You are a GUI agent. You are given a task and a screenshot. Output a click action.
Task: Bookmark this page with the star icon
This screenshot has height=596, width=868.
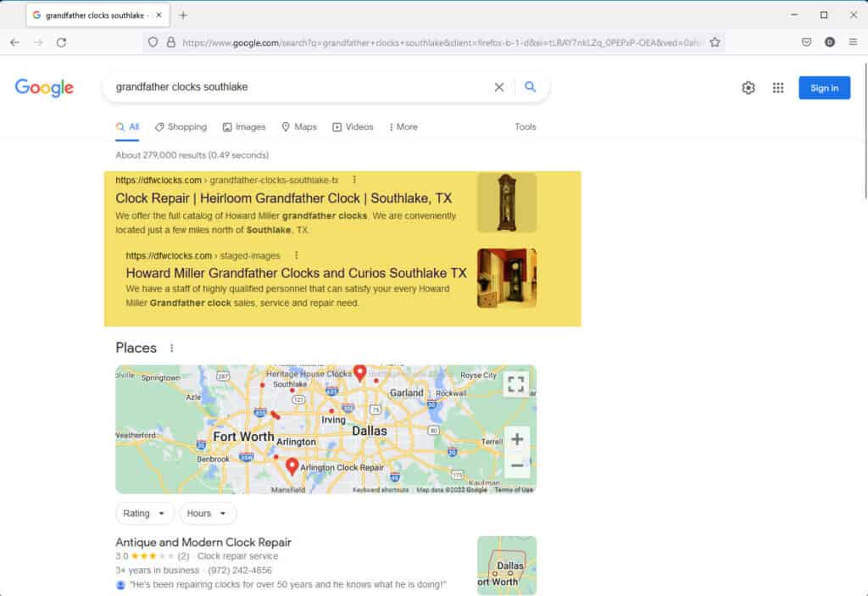[x=715, y=42]
